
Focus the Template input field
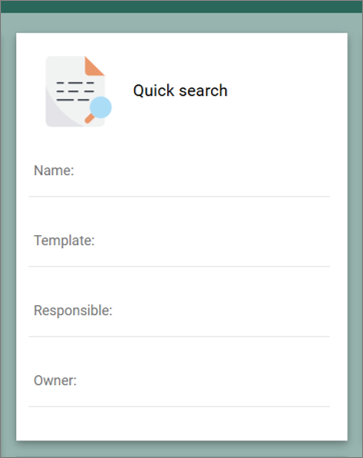tap(179, 249)
